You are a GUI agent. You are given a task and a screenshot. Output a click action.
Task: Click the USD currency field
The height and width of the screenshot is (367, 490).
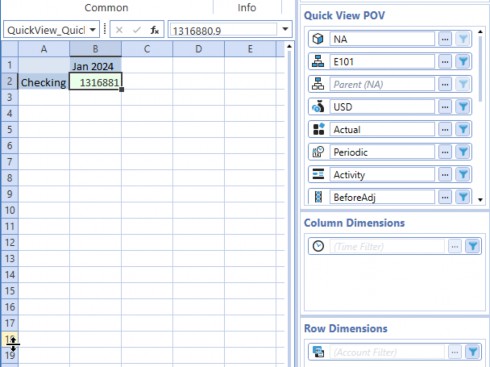pyautogui.click(x=382, y=107)
